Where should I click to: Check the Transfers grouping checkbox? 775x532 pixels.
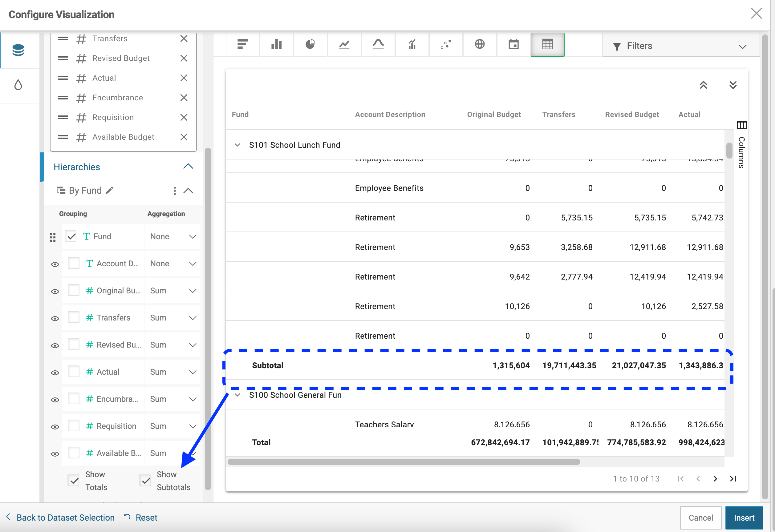tap(73, 317)
